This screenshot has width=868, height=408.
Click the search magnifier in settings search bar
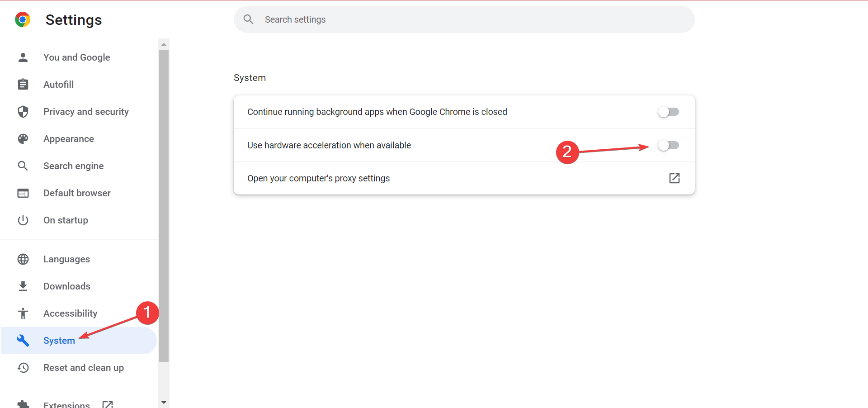pyautogui.click(x=248, y=19)
